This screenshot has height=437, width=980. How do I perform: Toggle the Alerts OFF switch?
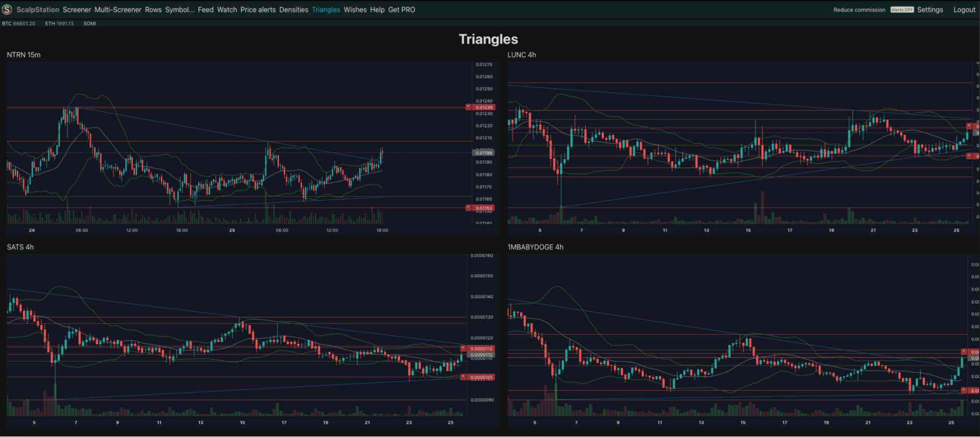click(x=902, y=10)
